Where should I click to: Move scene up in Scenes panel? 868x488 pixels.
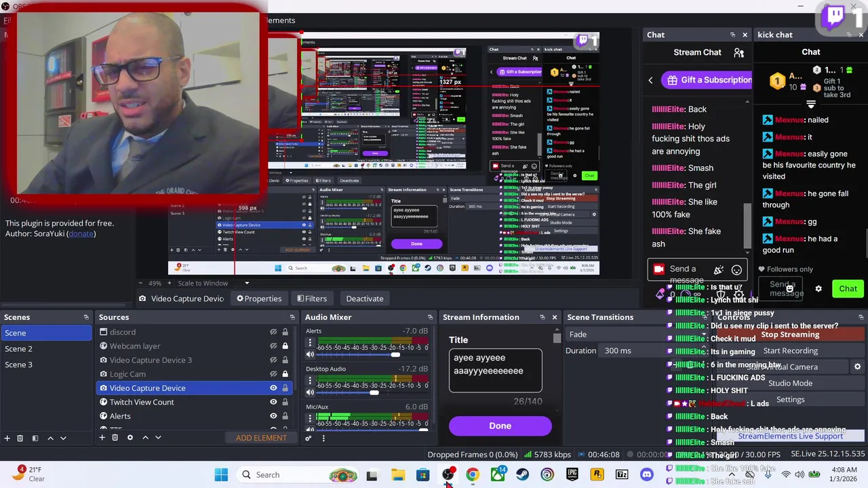50,438
